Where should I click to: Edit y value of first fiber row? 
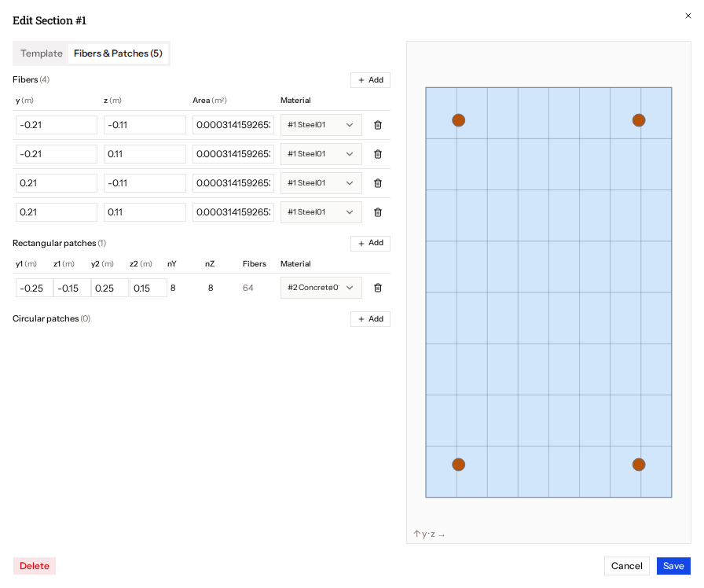click(x=57, y=125)
